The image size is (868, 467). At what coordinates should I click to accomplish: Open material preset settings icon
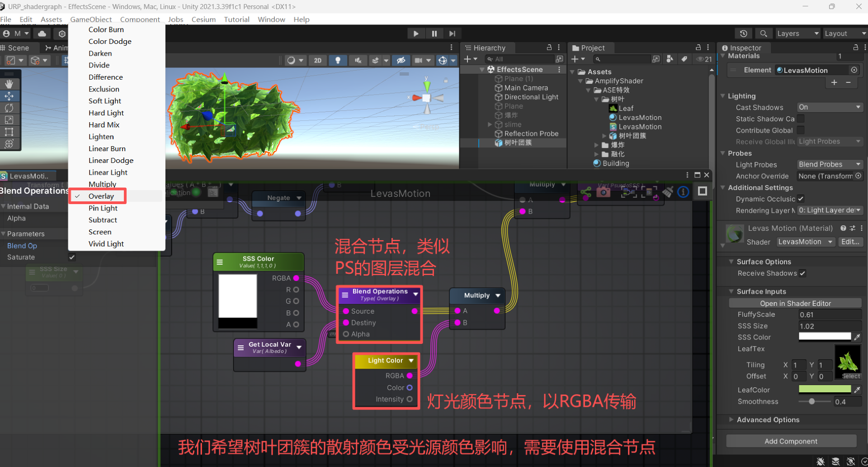tap(852, 229)
